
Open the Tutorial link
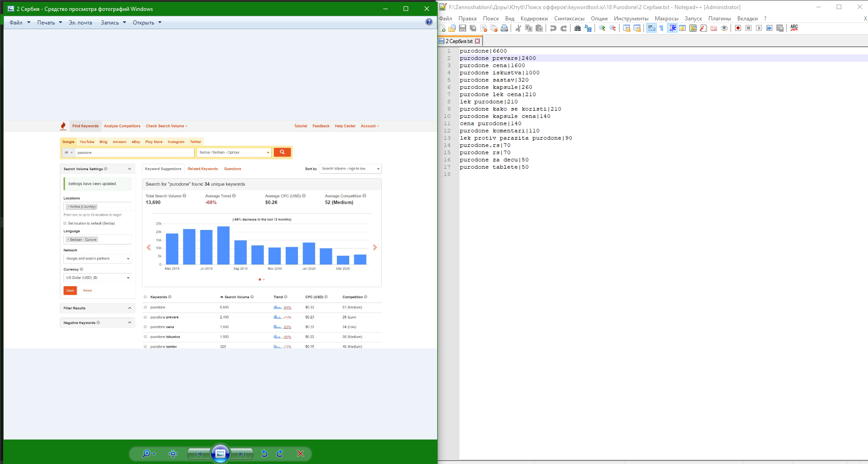click(x=300, y=126)
